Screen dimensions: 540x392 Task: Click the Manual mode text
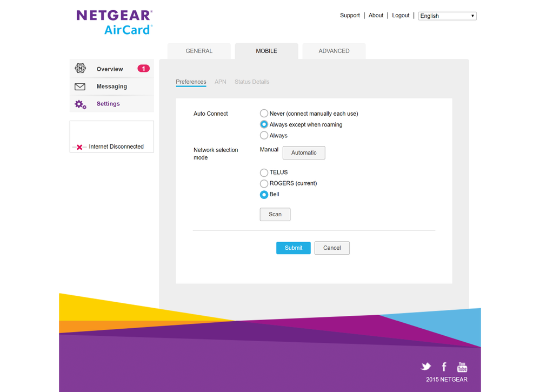pos(269,149)
